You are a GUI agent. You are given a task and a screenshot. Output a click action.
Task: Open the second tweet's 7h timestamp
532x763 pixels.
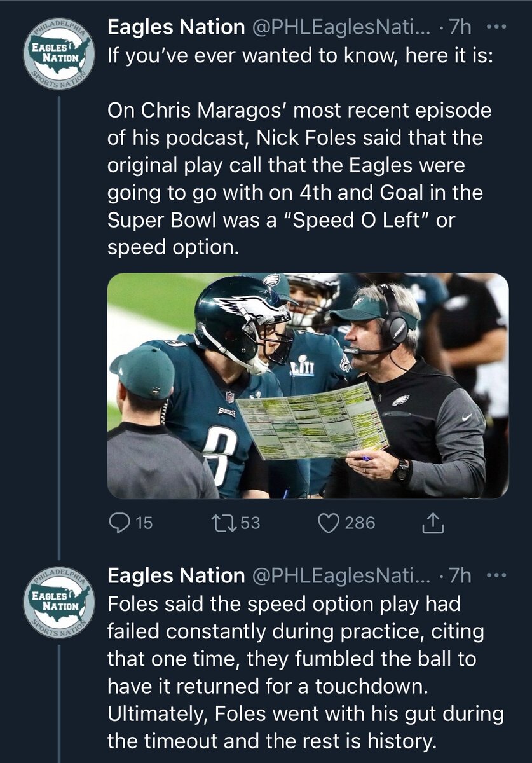pyautogui.click(x=460, y=575)
